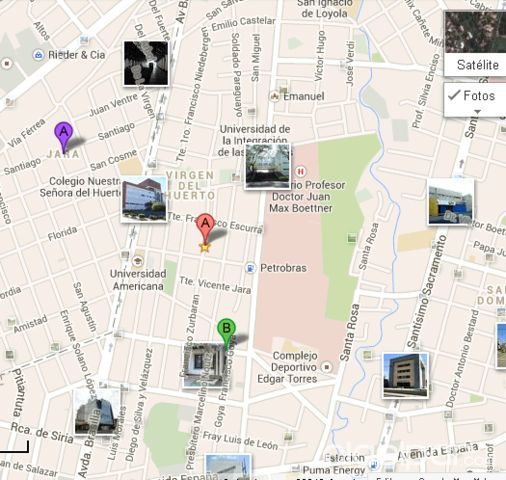Open the dark alley photo thumbnail
Image resolution: width=506 pixels, height=480 pixels.
[146, 63]
